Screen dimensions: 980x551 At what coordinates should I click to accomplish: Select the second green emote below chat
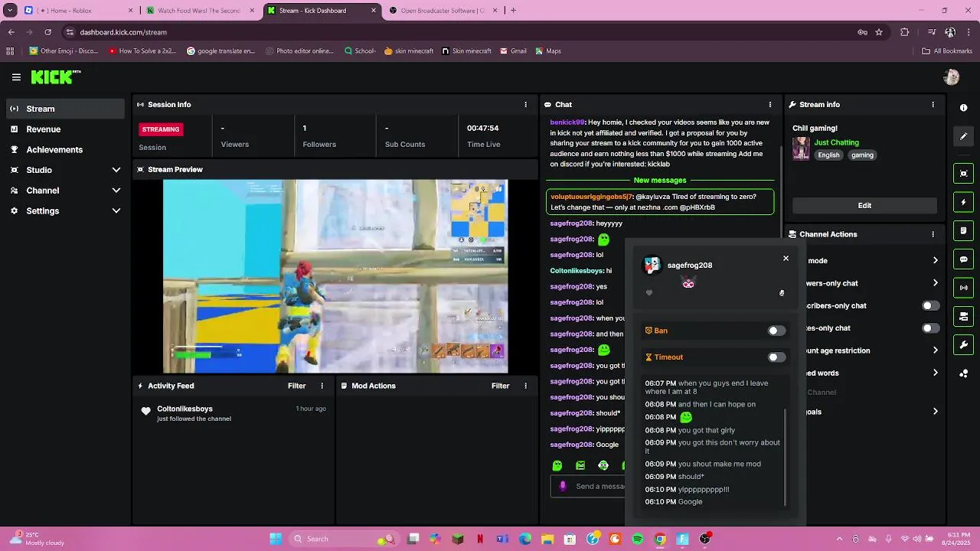click(x=580, y=465)
